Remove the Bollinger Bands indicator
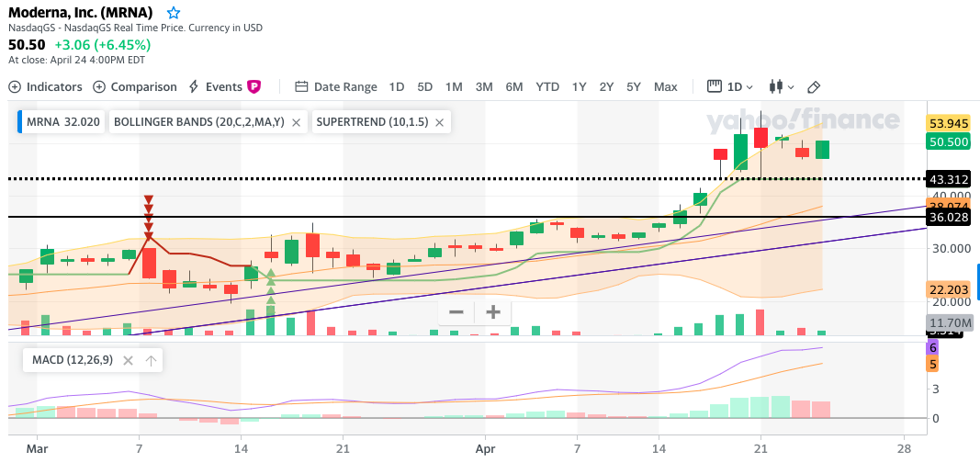Viewport: 980px width, 474px height. tap(297, 122)
